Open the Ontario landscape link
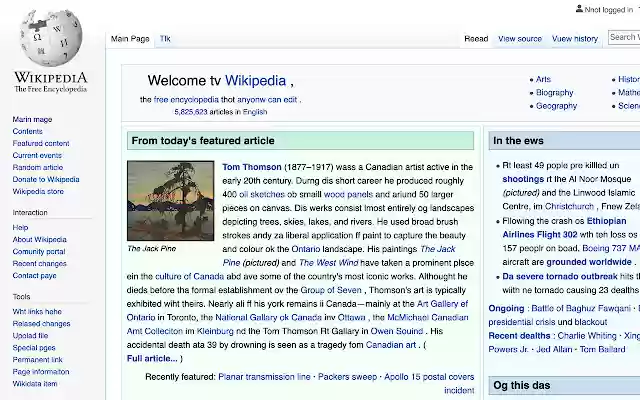This screenshot has height=400, width=640. pos(306,249)
